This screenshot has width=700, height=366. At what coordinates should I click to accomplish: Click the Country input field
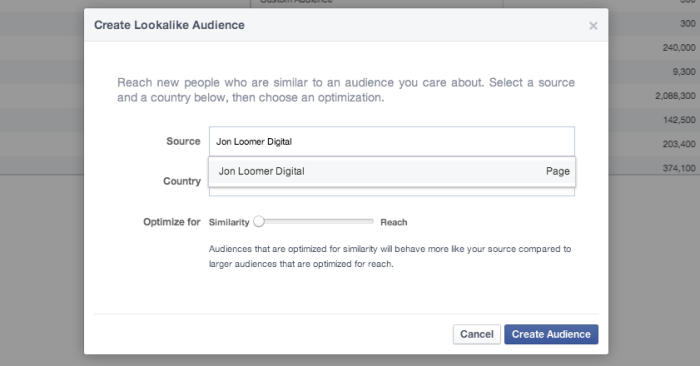pyautogui.click(x=392, y=191)
